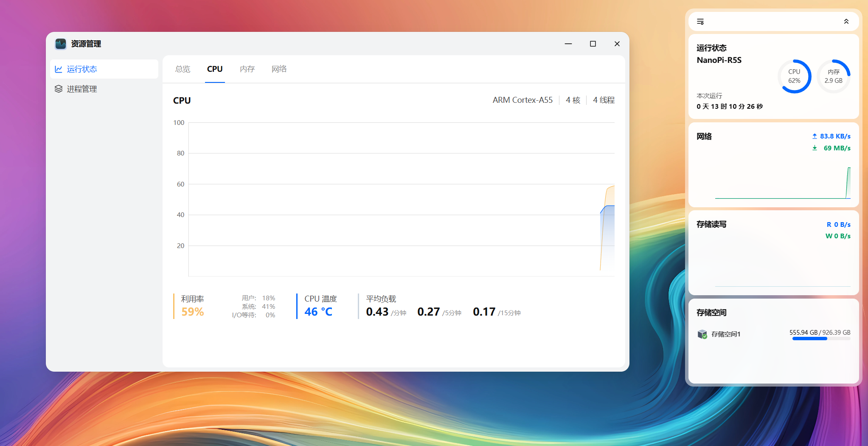Collapse the widget panel with the chevron
The height and width of the screenshot is (446, 868).
[846, 21]
